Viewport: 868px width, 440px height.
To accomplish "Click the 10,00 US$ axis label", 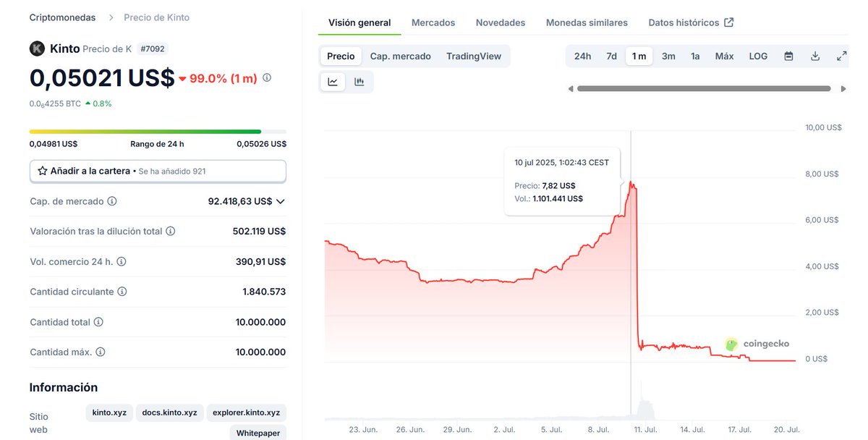I will coord(824,127).
